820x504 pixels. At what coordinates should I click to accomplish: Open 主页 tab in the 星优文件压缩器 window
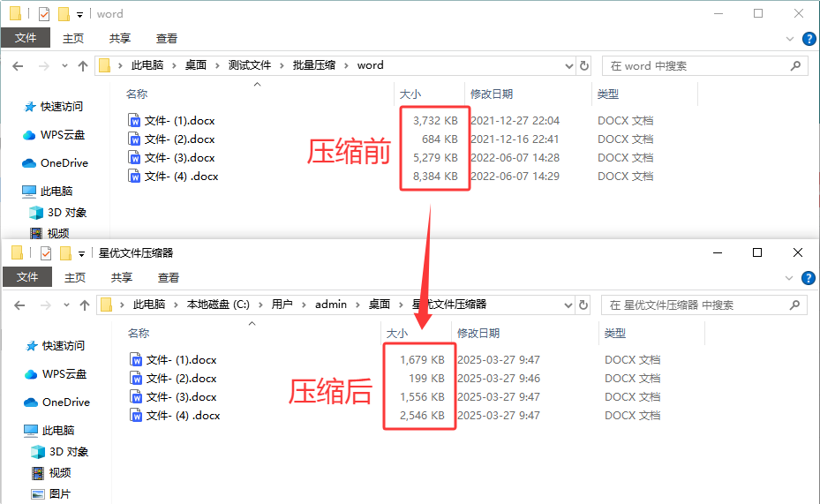[75, 278]
